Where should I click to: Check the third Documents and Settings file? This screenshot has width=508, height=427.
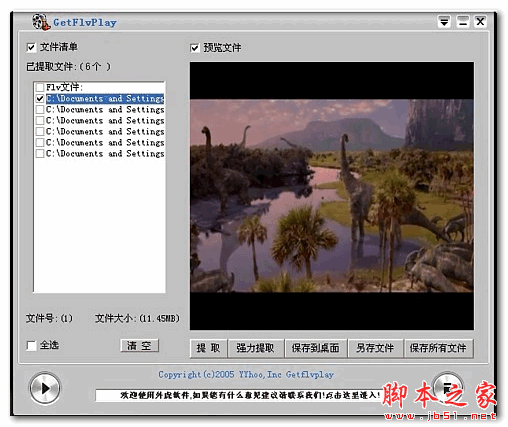pos(40,120)
